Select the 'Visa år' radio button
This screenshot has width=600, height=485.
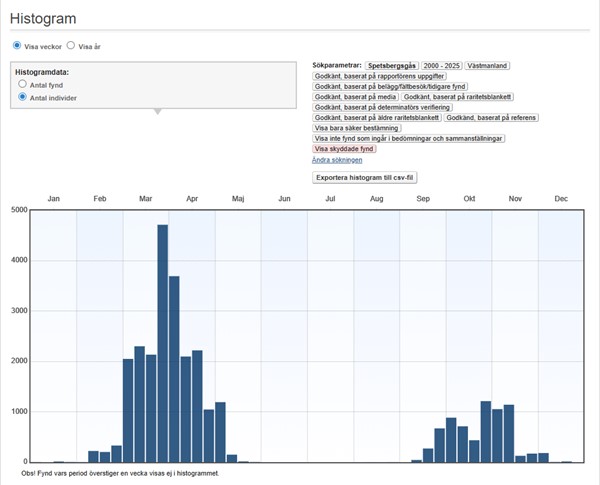pyautogui.click(x=72, y=46)
